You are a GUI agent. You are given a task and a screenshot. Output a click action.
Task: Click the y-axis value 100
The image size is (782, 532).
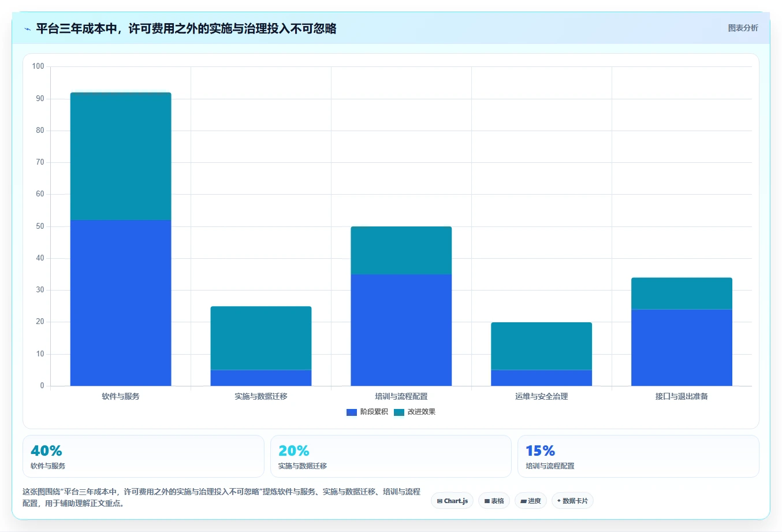pos(38,66)
